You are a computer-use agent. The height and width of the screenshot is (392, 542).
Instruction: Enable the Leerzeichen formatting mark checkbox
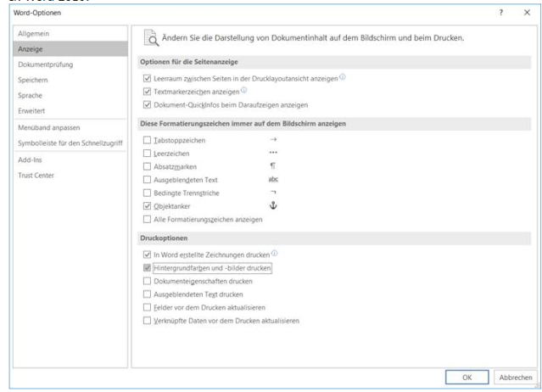pos(148,153)
